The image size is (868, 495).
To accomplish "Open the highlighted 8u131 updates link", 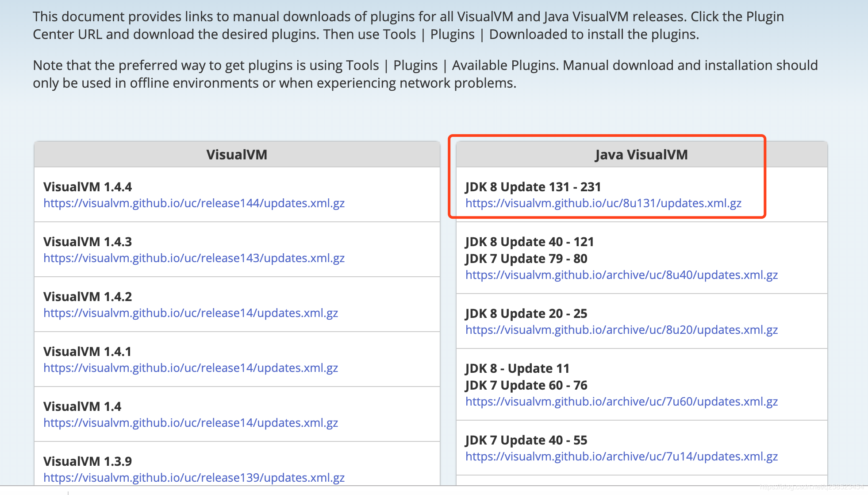I will [603, 204].
